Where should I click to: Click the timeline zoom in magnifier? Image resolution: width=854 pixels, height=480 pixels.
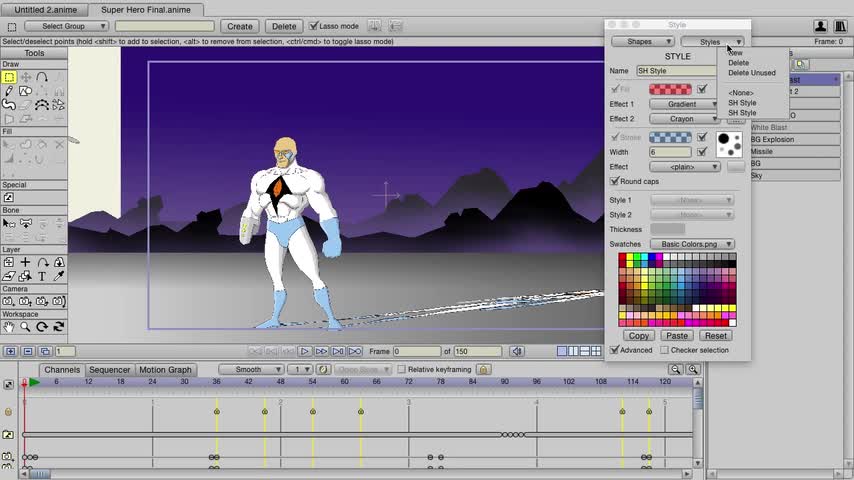(693, 369)
